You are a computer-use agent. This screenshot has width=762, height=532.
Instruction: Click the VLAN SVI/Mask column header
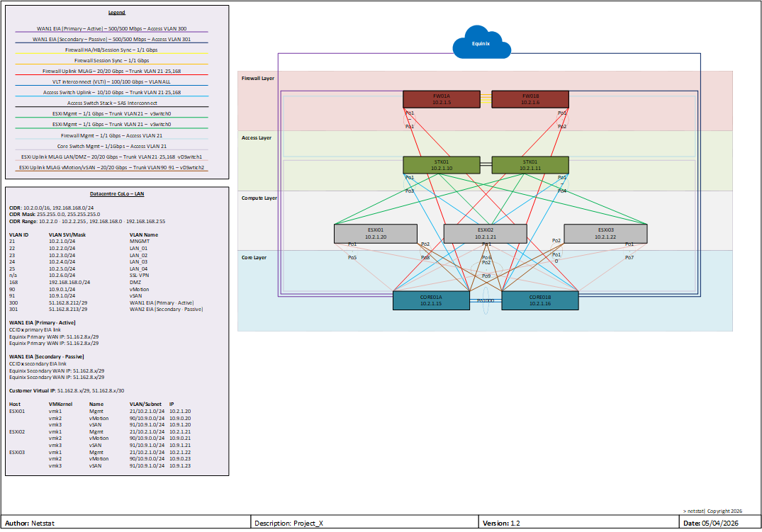(x=67, y=234)
